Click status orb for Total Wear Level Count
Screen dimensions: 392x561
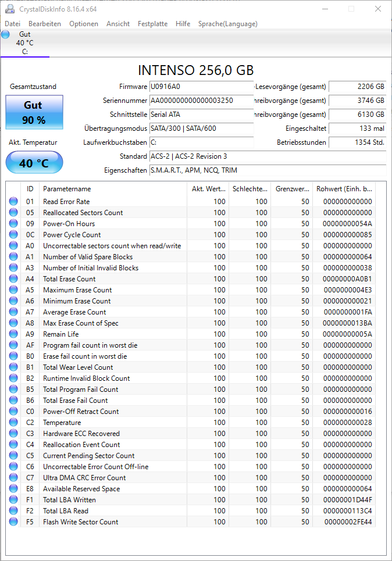pos(13,367)
